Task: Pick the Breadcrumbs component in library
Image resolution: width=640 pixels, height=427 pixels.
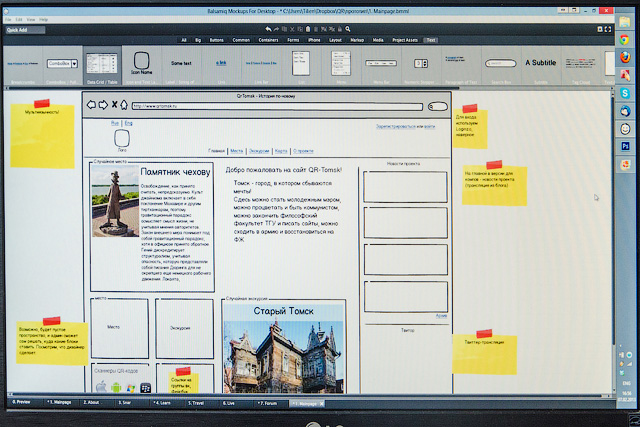Action: tap(23, 65)
